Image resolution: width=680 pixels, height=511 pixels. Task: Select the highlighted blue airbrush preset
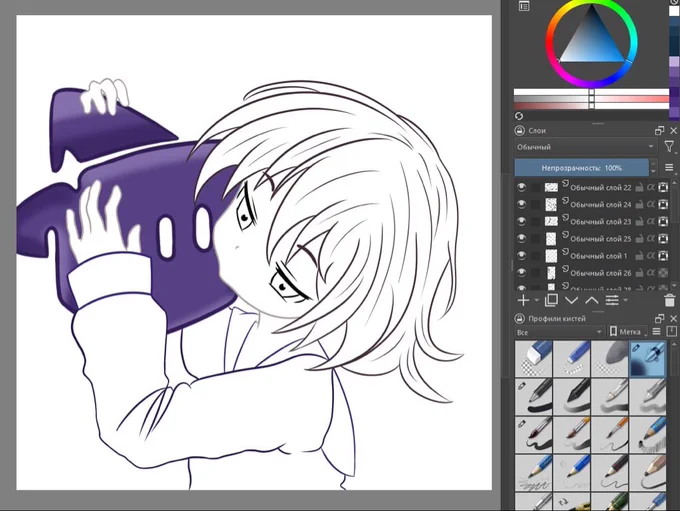click(x=647, y=358)
